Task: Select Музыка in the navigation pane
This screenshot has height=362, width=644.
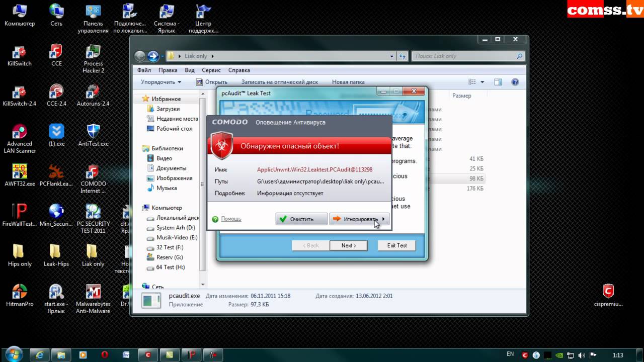Action: coord(162,188)
